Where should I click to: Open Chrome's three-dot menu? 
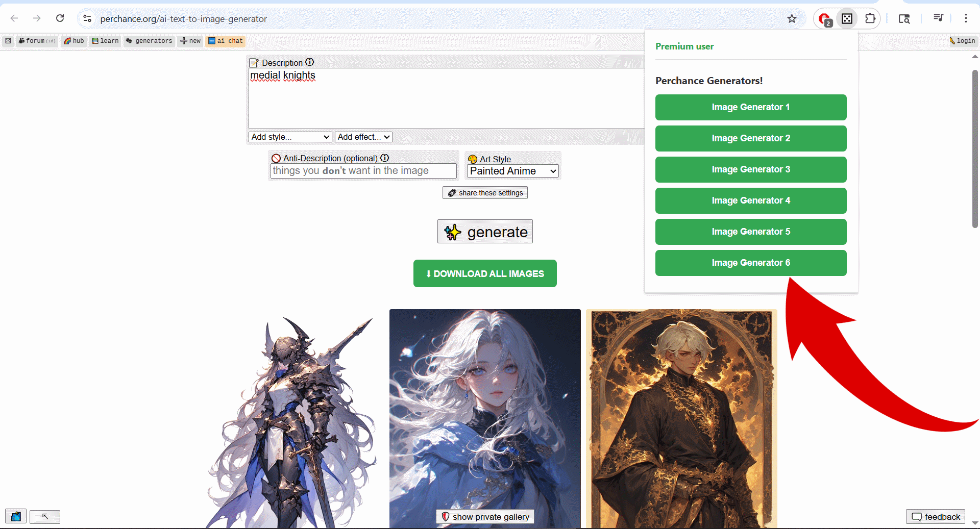(966, 18)
